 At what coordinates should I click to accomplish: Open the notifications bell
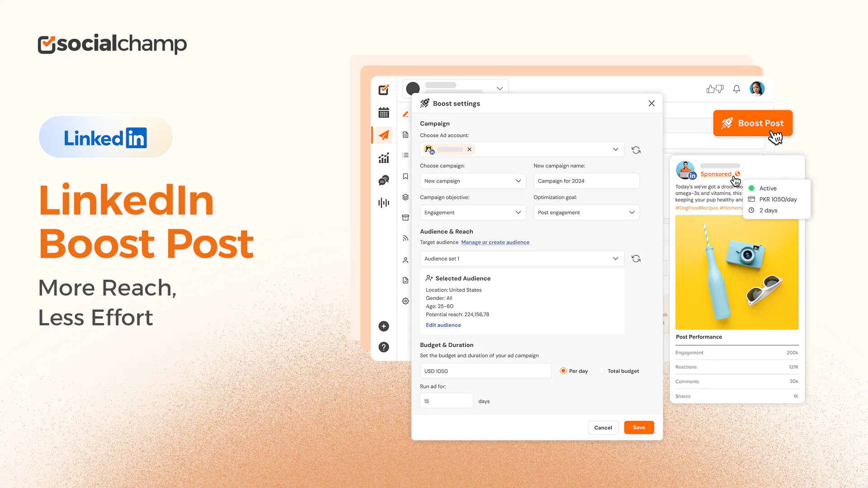(736, 89)
